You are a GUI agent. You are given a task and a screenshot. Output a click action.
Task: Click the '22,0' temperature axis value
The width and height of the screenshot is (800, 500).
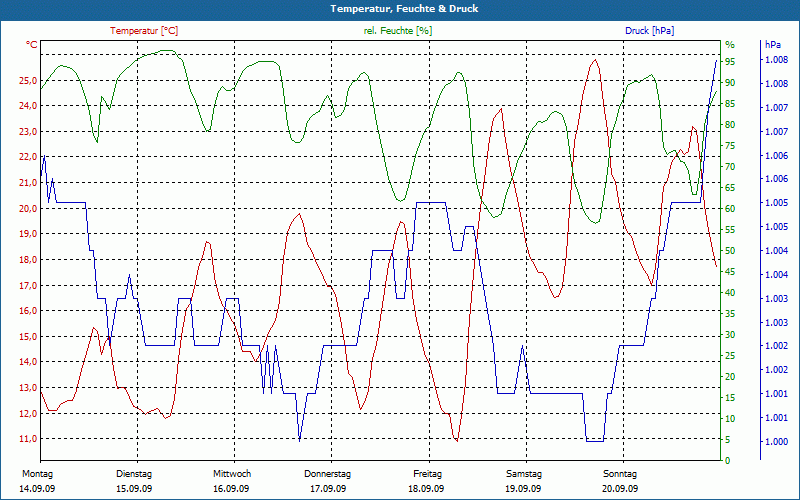click(x=28, y=157)
